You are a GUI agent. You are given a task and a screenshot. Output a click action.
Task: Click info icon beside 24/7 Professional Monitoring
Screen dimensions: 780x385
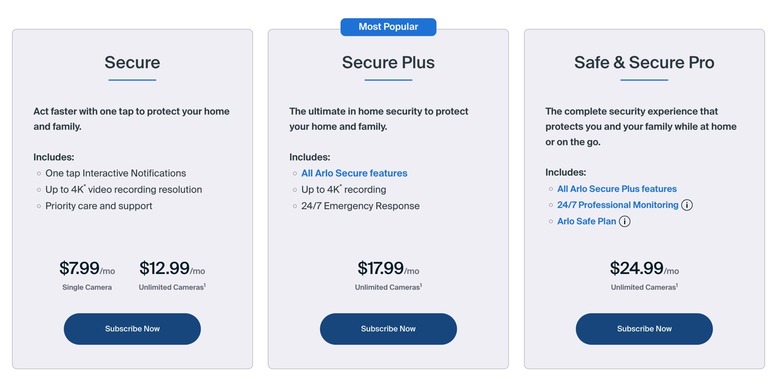point(687,205)
